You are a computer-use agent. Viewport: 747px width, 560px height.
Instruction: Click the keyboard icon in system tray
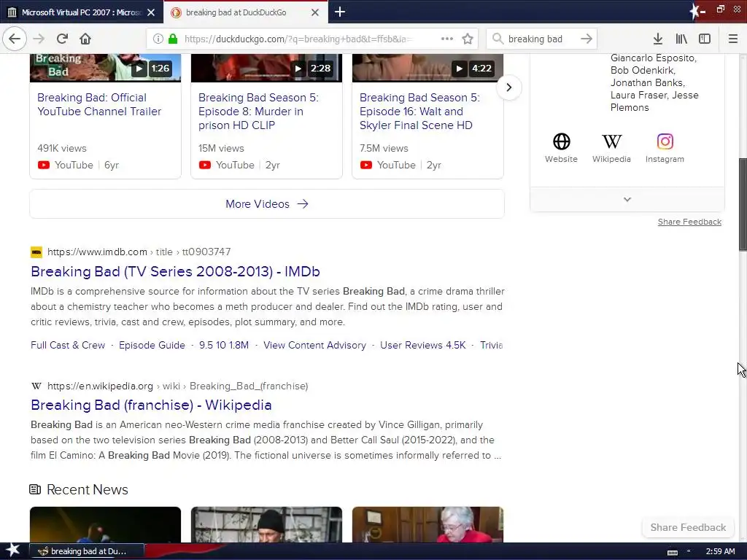tap(672, 551)
